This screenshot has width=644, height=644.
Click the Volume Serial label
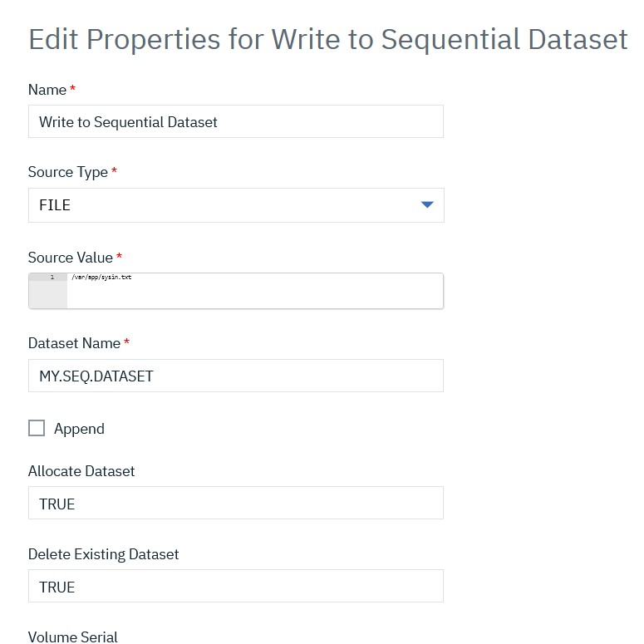(73, 637)
